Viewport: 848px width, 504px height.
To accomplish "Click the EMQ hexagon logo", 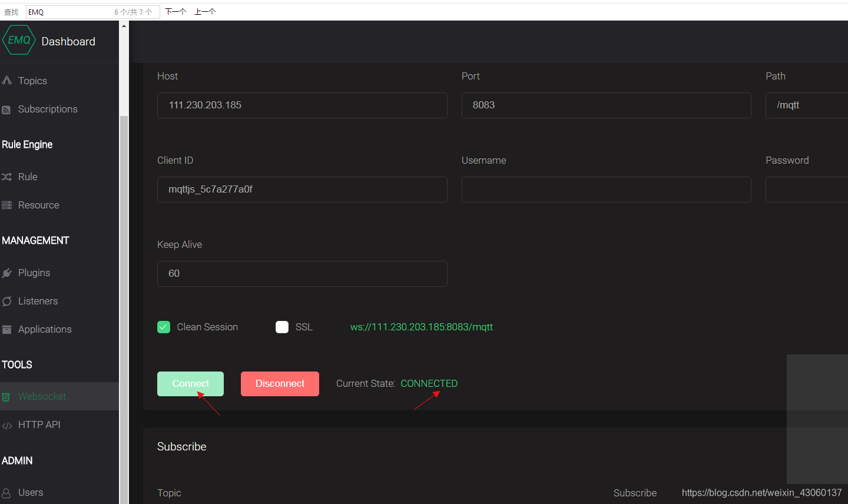I will [x=19, y=40].
